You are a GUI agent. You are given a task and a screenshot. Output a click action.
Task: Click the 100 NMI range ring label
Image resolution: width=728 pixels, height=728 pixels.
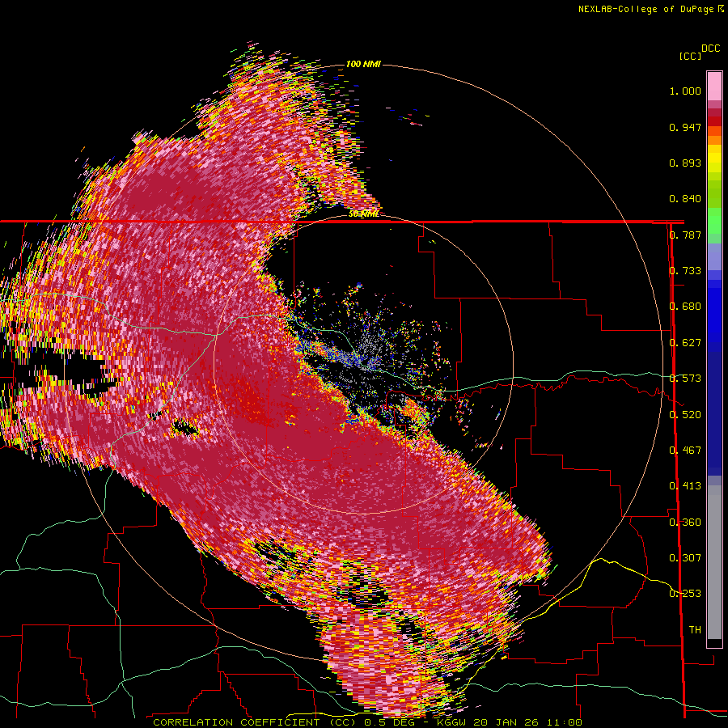click(x=363, y=64)
